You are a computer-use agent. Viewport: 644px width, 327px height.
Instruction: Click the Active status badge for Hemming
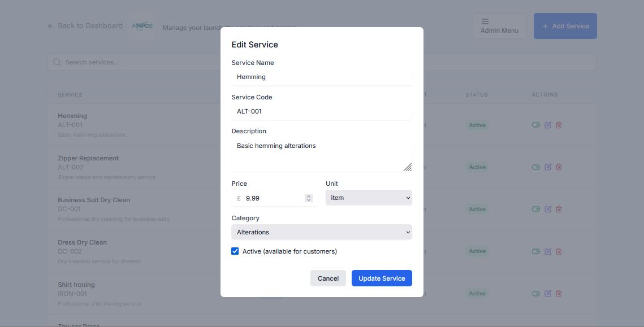coord(477,125)
